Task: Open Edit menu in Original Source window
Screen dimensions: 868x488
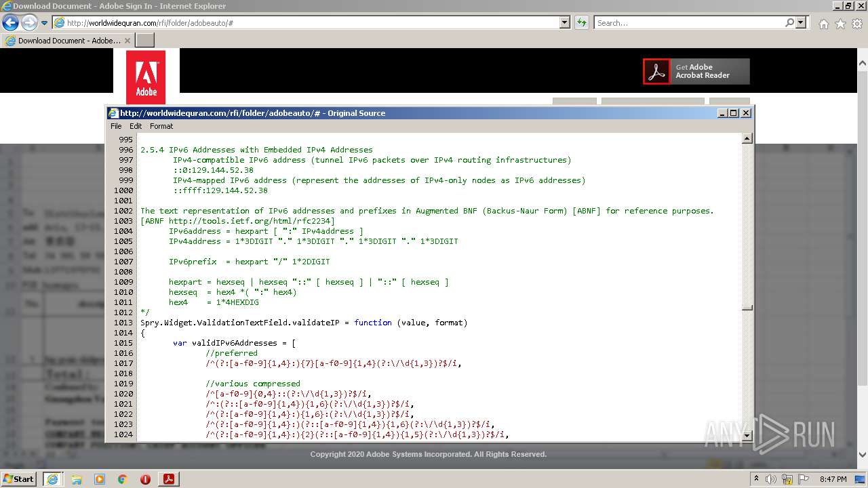Action: (136, 126)
